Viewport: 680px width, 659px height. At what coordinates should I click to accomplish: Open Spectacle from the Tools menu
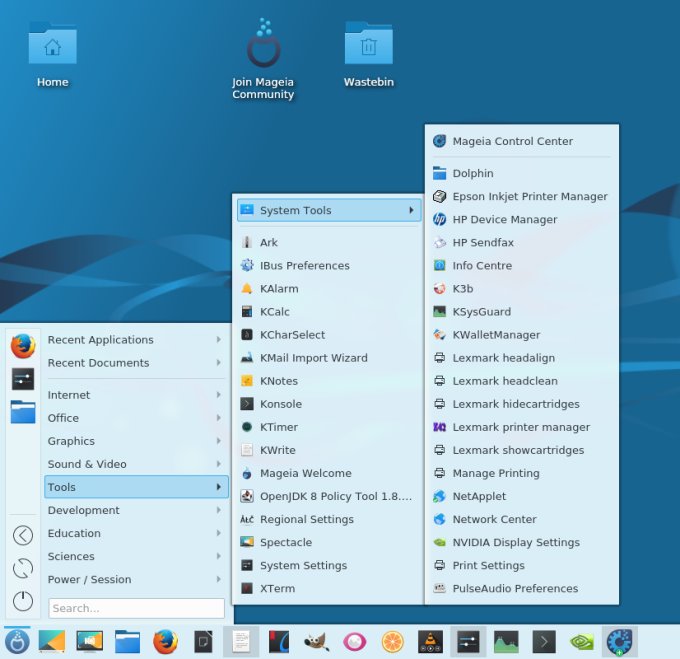(x=285, y=542)
